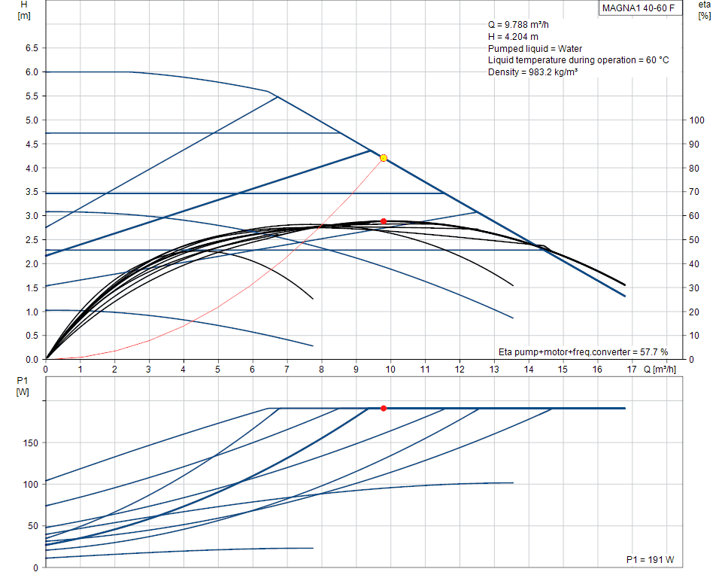Viewport: 728px width, 575px height.
Task: Click the 100 tick on eta axis
Action: click(x=696, y=120)
